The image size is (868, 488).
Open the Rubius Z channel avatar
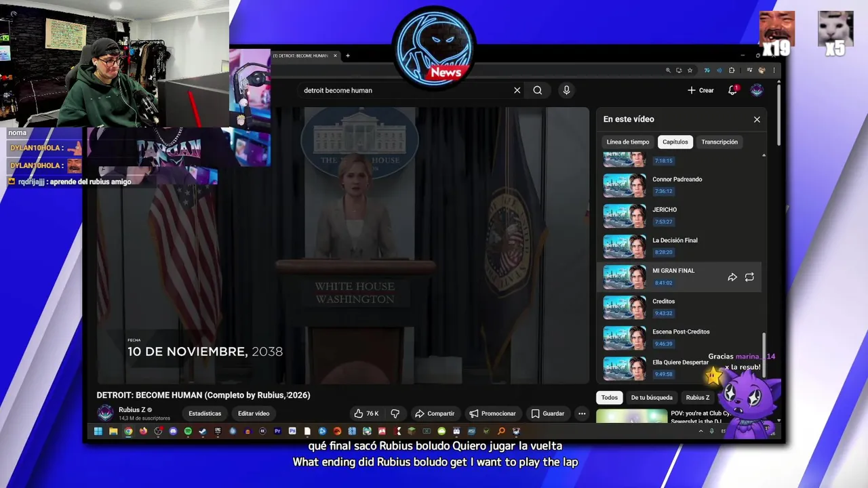pos(105,413)
